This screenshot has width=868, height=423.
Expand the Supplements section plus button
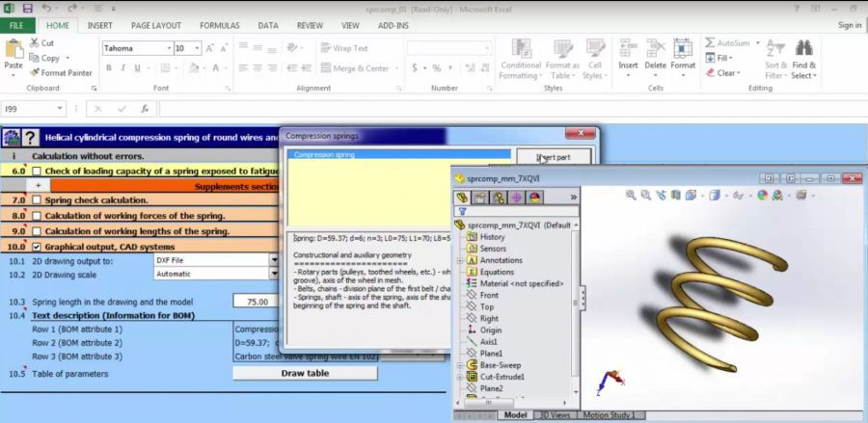39,186
